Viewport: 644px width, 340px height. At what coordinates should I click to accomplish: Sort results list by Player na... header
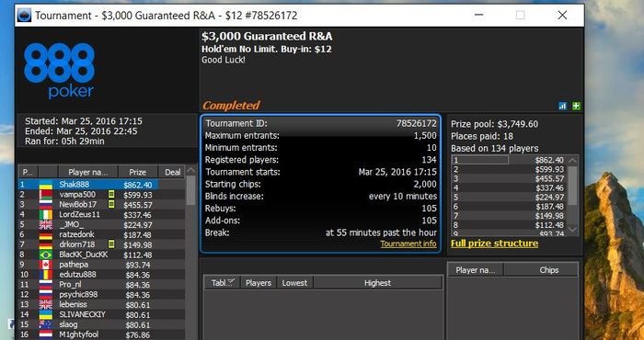[88, 172]
